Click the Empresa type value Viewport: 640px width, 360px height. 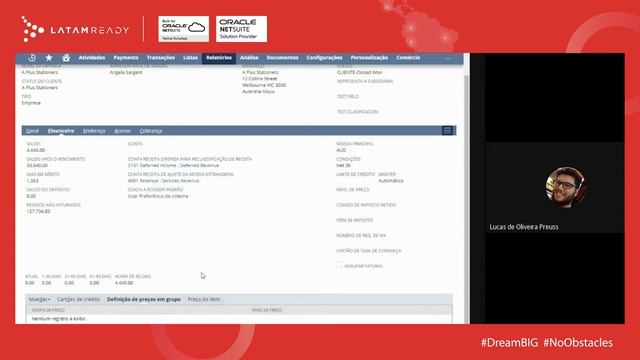pos(31,103)
